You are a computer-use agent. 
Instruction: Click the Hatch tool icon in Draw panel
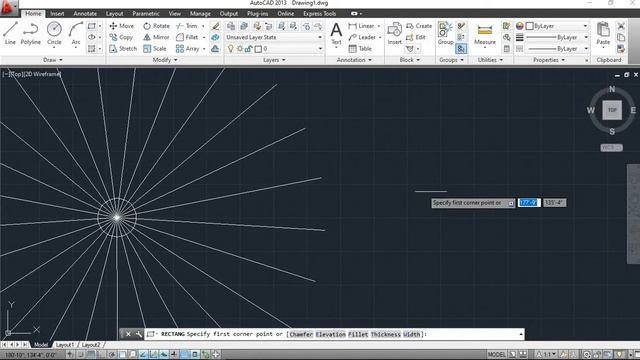[x=92, y=49]
